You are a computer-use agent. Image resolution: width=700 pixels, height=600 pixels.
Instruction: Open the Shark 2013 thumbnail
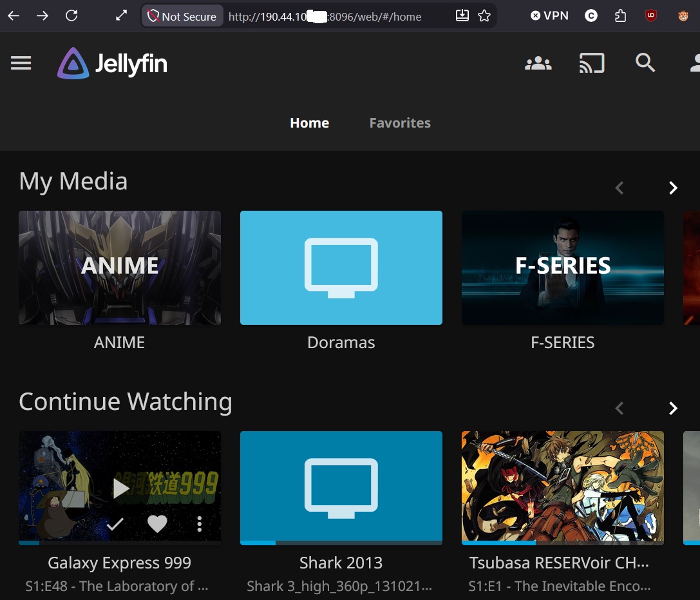click(x=341, y=488)
